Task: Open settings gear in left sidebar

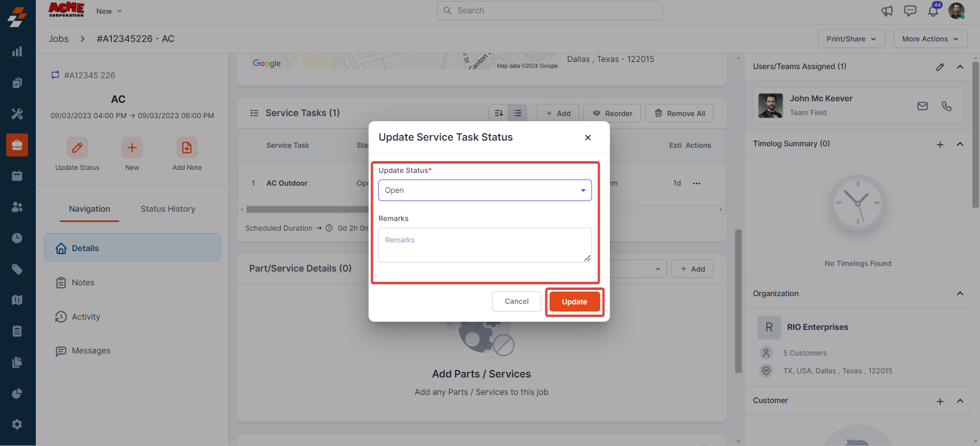Action: pos(17,424)
